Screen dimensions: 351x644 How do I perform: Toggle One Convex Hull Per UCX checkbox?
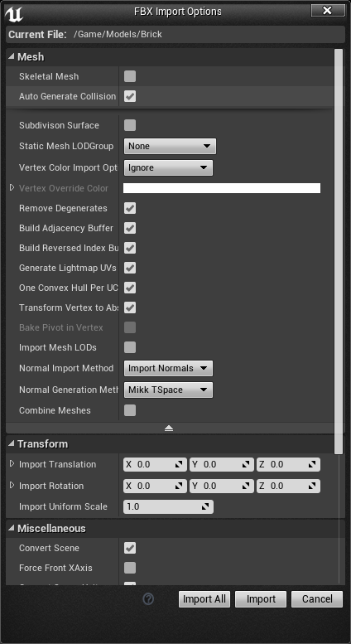130,288
